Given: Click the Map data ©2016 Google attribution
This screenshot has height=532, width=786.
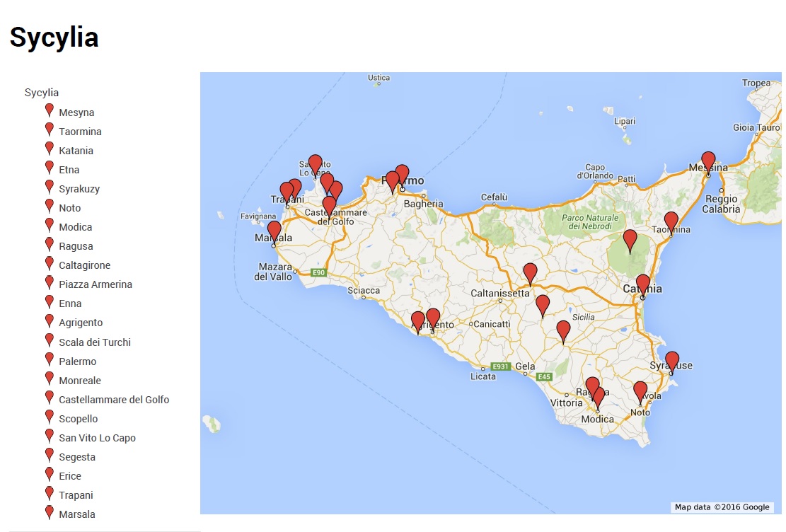Looking at the screenshot, I should coord(722,507).
